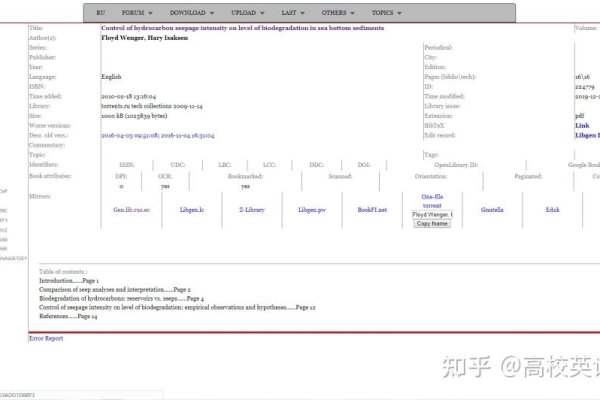Open the FORUM dropdown menu
The height and width of the screenshot is (400, 600).
pos(137,13)
